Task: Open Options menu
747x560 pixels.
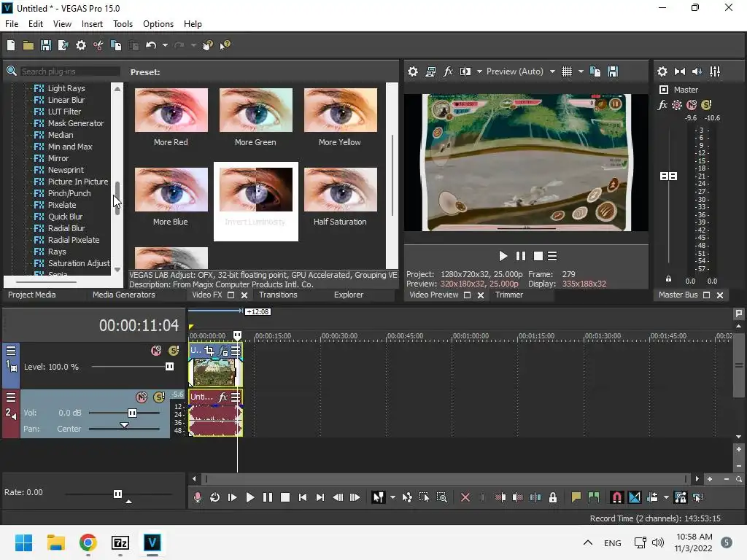Action: (x=158, y=24)
